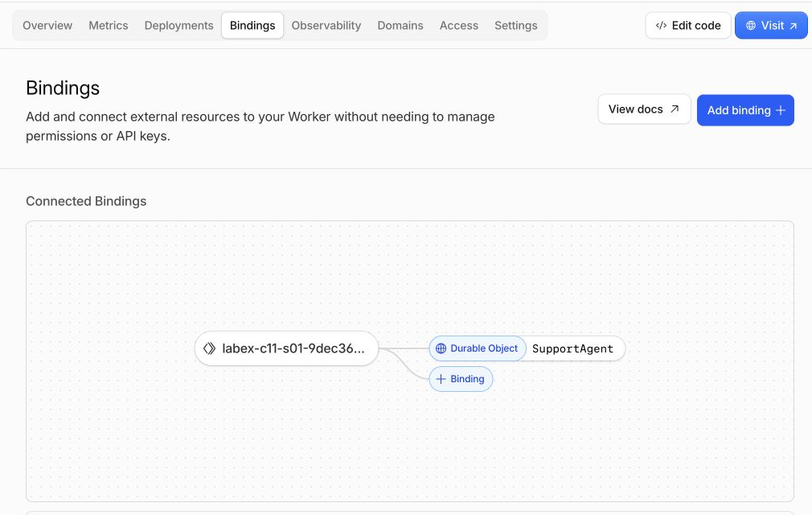Viewport: 812px width, 515px height.
Task: Click the globe icon in Visit button
Action: tap(750, 26)
